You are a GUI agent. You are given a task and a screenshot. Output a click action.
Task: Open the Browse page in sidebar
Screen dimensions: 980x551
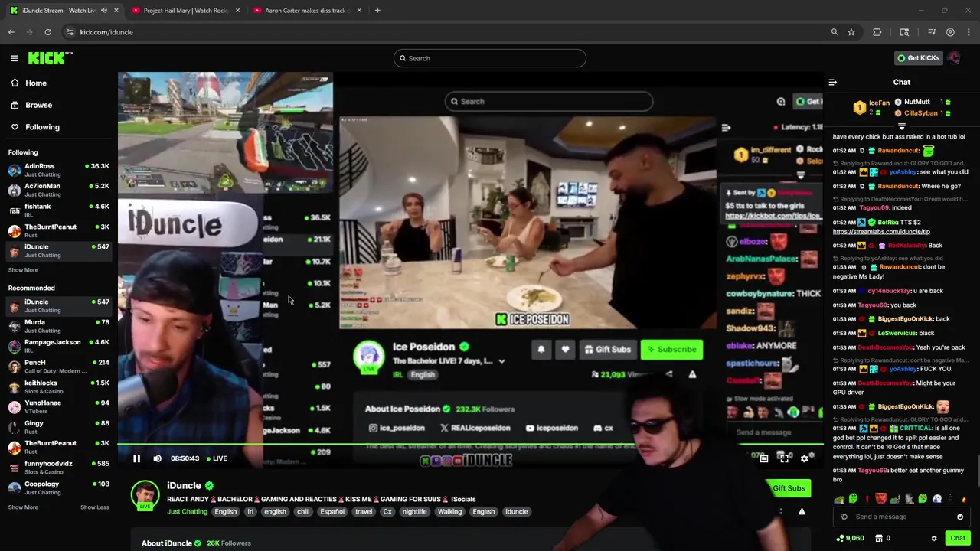pyautogui.click(x=31, y=105)
